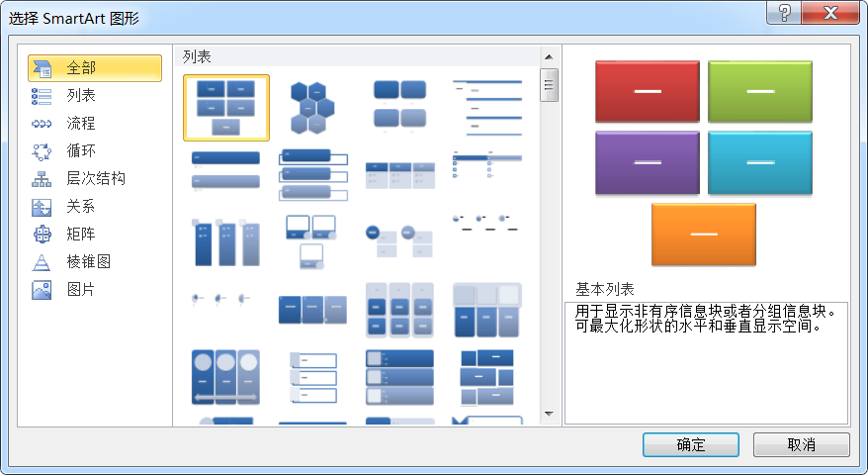Select the three blue blocks with arrow layout
The height and width of the screenshot is (475, 868).
(312, 310)
